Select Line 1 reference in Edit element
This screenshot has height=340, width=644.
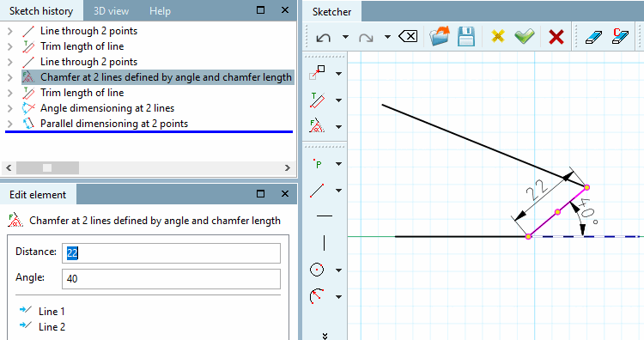(x=52, y=312)
